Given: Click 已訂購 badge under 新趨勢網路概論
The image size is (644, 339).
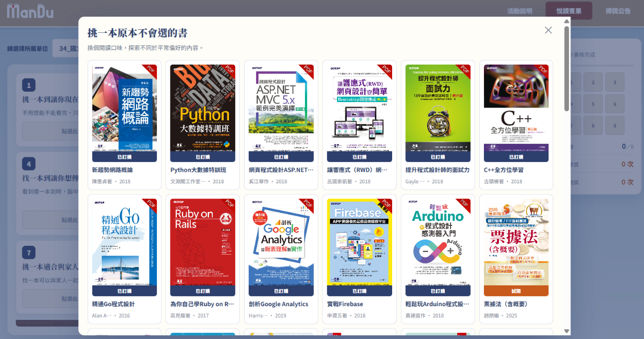Looking at the screenshot, I should 125,157.
